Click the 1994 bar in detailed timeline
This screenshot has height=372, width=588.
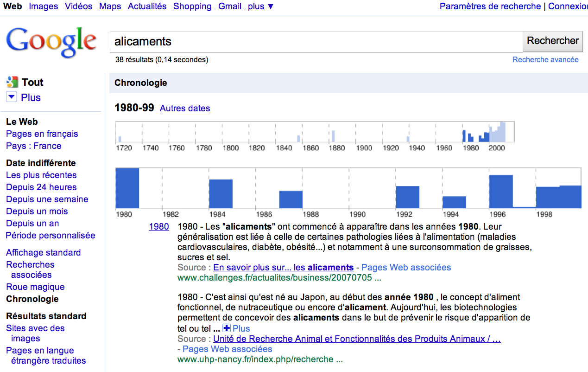point(455,203)
